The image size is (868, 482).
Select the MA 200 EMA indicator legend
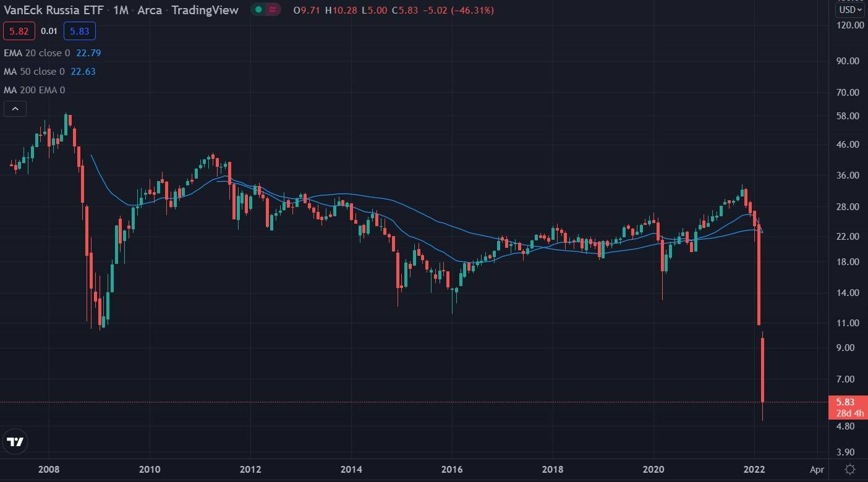pyautogui.click(x=35, y=90)
